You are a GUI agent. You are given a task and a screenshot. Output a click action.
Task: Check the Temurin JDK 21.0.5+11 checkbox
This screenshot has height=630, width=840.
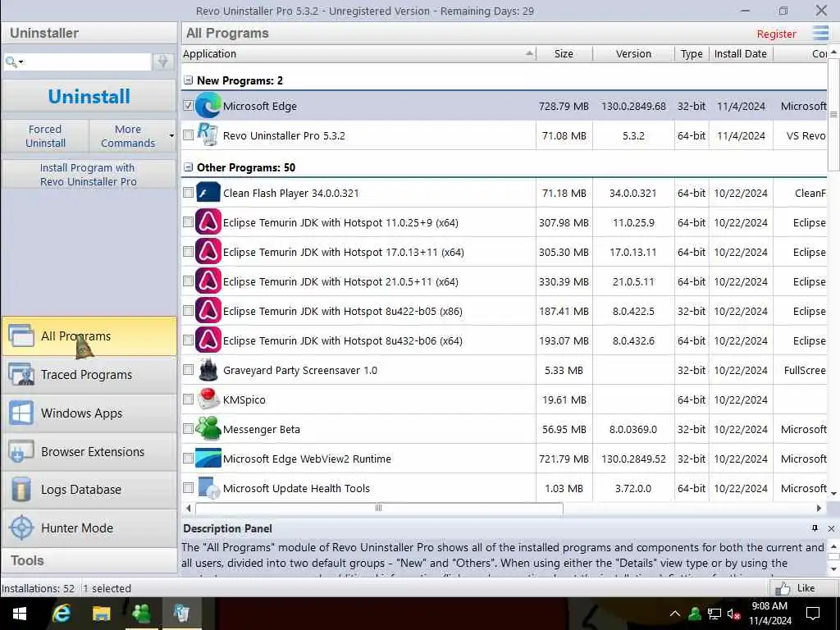188,281
